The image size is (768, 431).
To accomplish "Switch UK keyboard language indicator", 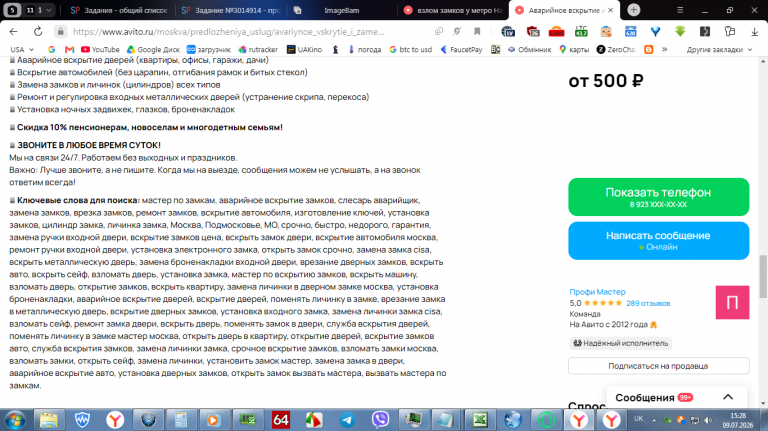I will (639, 419).
